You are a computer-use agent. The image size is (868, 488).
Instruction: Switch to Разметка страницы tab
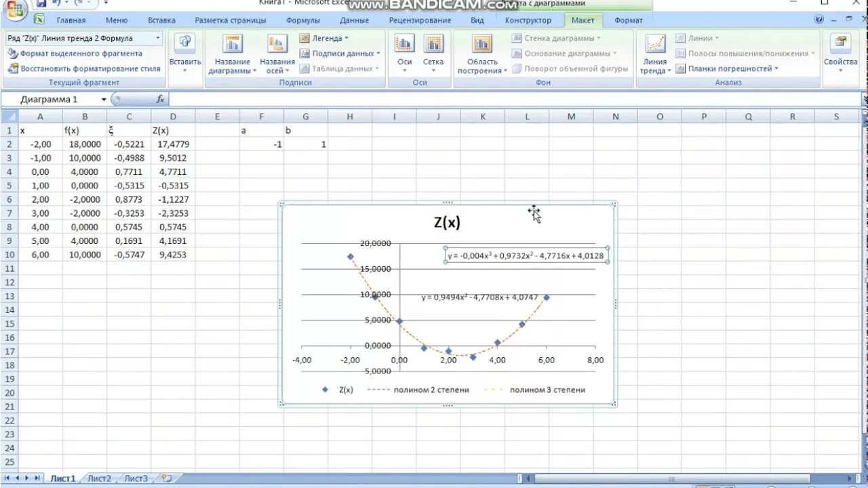point(231,20)
